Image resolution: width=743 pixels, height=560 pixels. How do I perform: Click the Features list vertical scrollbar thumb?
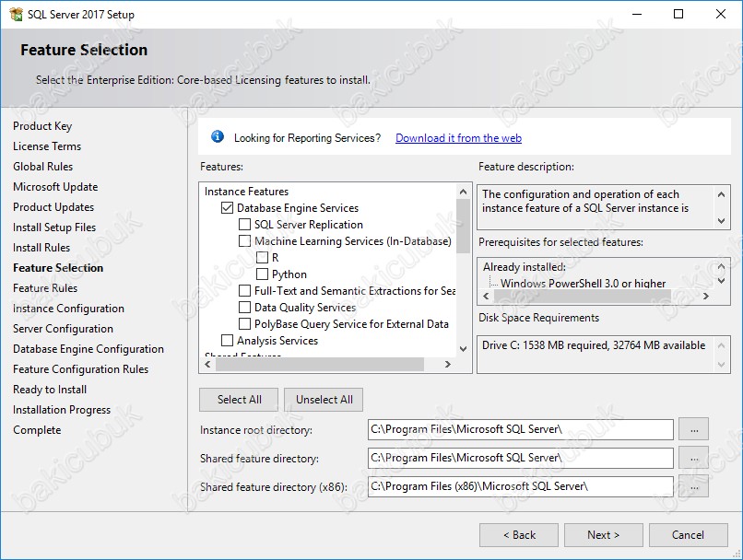463,227
